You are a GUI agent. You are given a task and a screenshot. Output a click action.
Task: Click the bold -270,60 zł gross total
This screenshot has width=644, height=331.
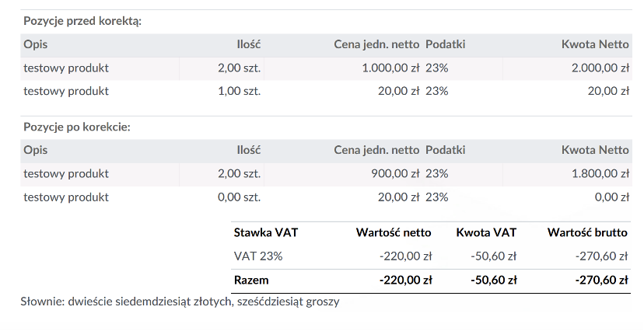coord(601,280)
